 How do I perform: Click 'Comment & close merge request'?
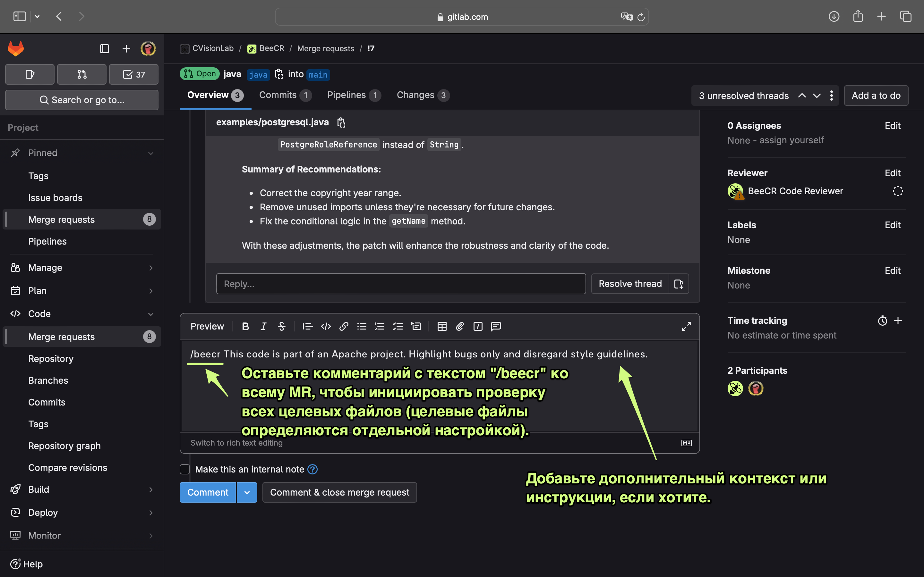pos(339,492)
